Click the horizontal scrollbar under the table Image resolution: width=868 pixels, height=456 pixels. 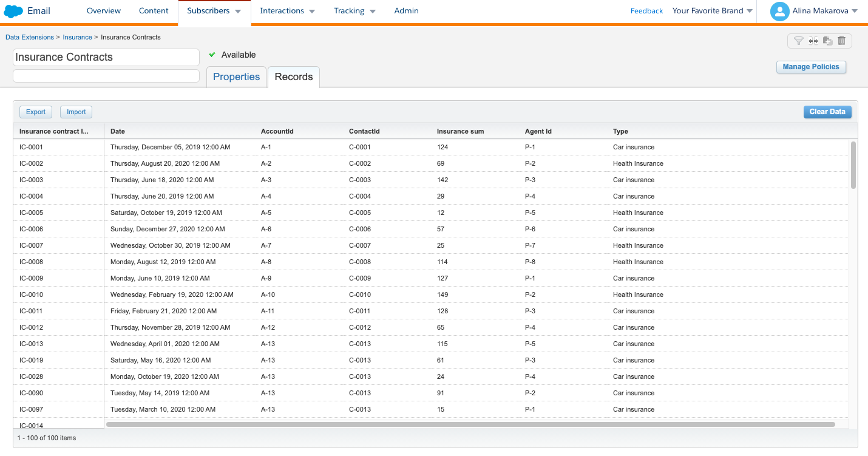pyautogui.click(x=470, y=424)
